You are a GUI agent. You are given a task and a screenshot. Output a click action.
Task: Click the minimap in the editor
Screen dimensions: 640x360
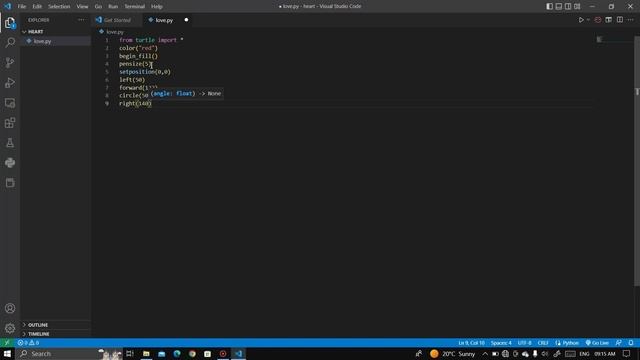point(614,40)
